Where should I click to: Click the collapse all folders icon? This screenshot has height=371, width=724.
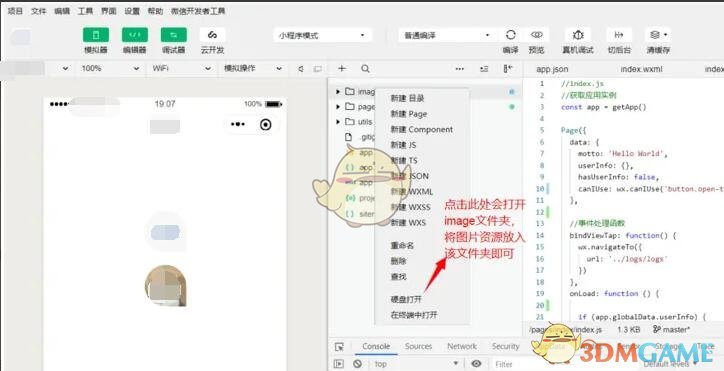tap(484, 68)
